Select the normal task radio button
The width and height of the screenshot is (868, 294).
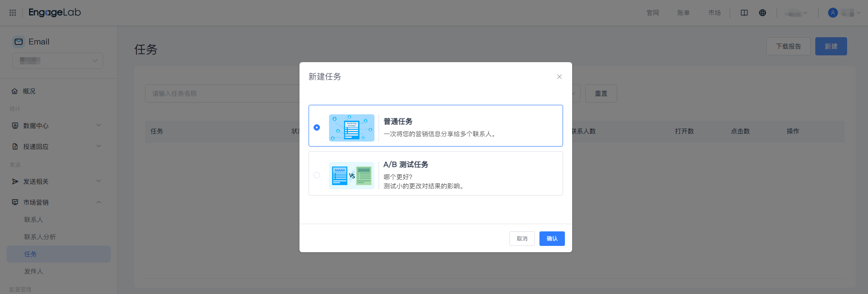pyautogui.click(x=317, y=127)
